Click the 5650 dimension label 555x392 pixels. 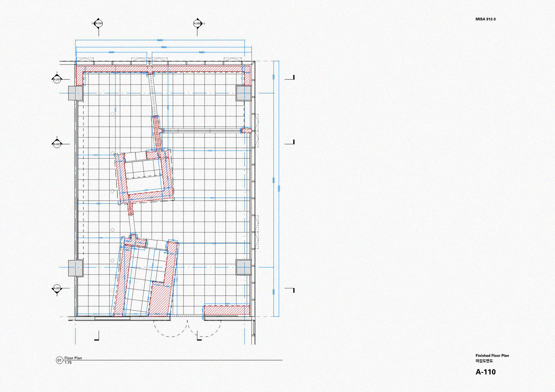pyautogui.click(x=202, y=52)
